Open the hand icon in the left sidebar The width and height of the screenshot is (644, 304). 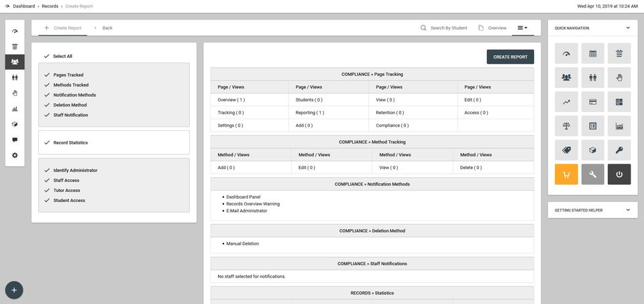tap(15, 93)
